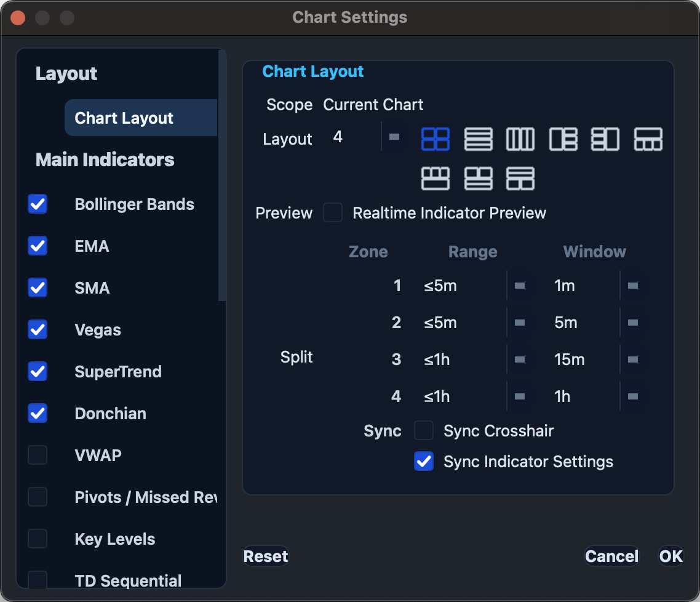
Task: Select the four vertical columns layout icon
Action: click(520, 139)
